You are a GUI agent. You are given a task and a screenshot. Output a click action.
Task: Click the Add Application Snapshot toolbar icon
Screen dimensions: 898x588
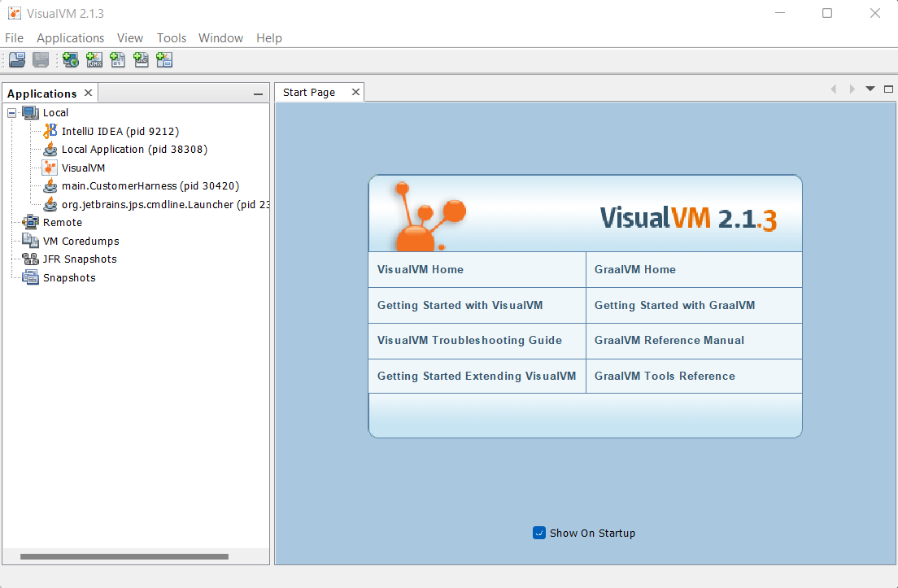(x=165, y=59)
